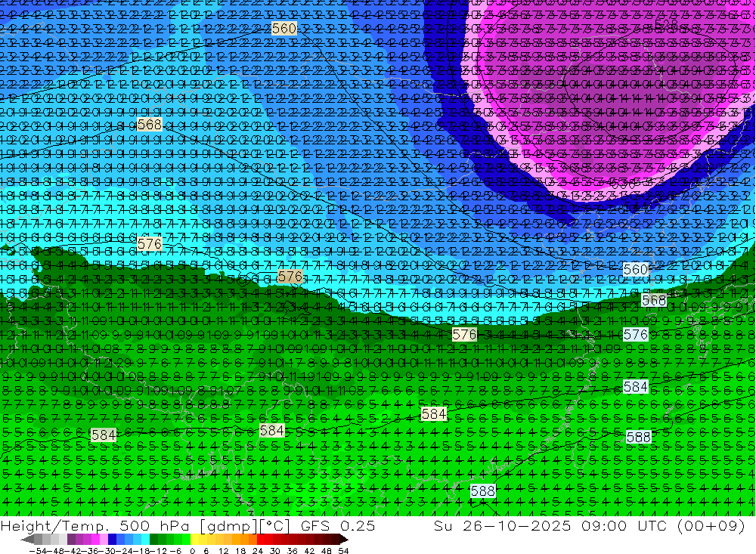Screen dimensions: 756x554
Task: Pick the yellow swatch above the 0 label
Action: [194, 540]
